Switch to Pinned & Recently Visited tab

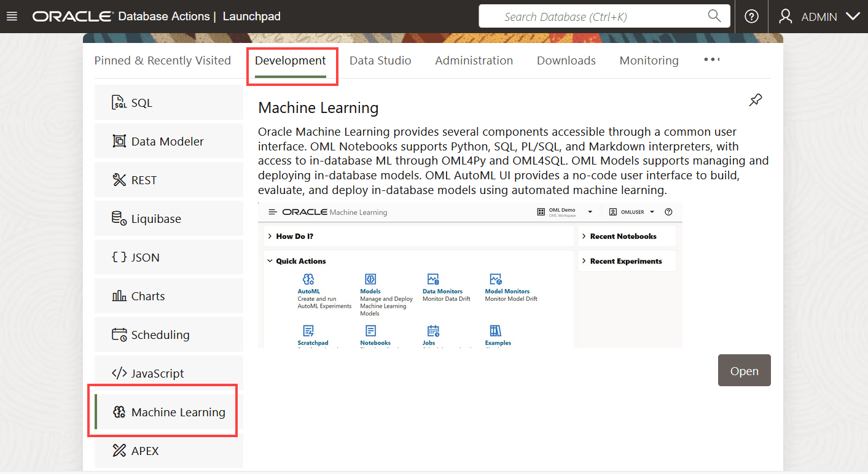[163, 61]
